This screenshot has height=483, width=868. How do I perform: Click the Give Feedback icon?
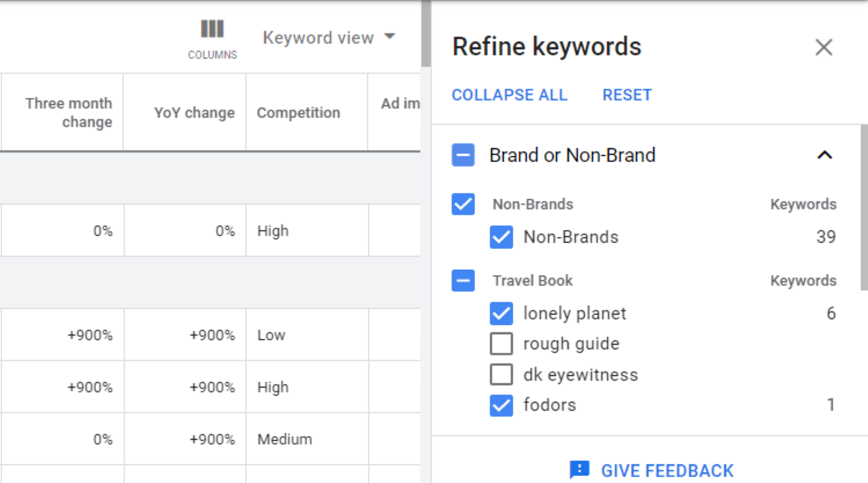[579, 470]
